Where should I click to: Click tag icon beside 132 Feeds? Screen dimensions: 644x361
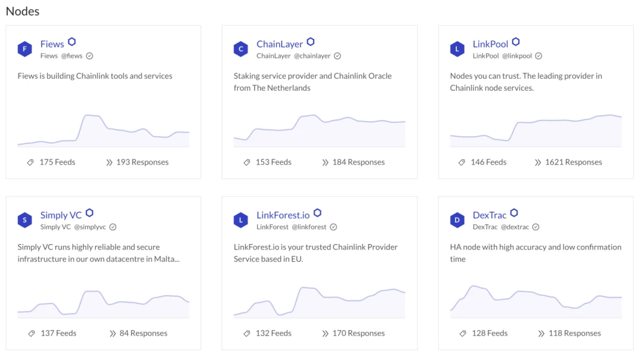pyautogui.click(x=247, y=334)
